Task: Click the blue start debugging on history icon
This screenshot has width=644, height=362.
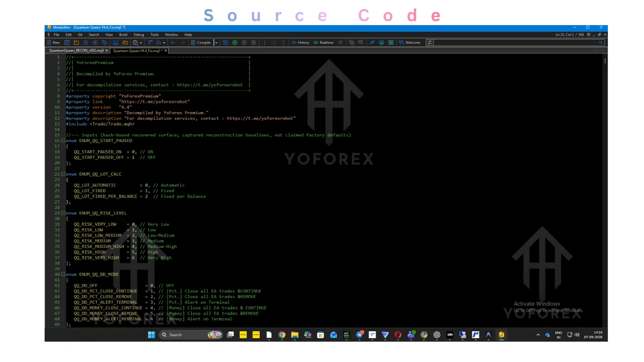Action: (x=225, y=42)
